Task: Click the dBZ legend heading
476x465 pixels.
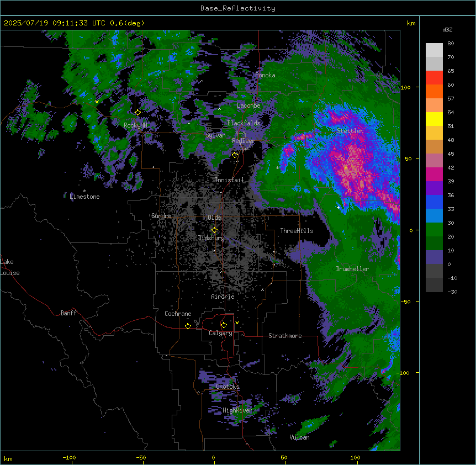Action: (x=447, y=30)
